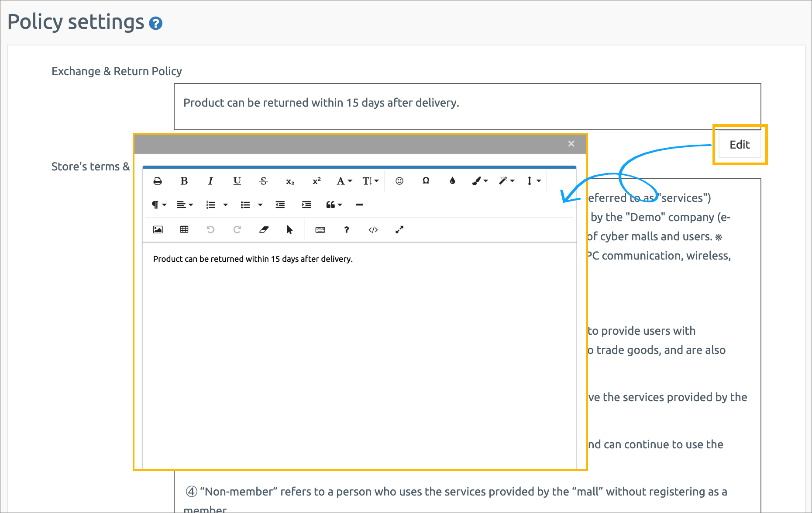812x513 pixels.
Task: Insert a table into the editor
Action: 184,230
